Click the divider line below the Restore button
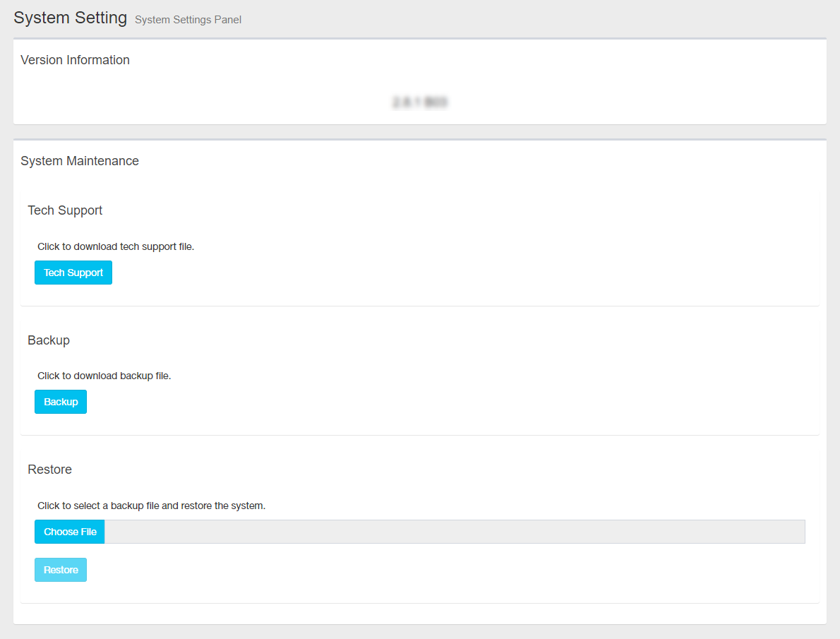The height and width of the screenshot is (639, 840). [419, 603]
